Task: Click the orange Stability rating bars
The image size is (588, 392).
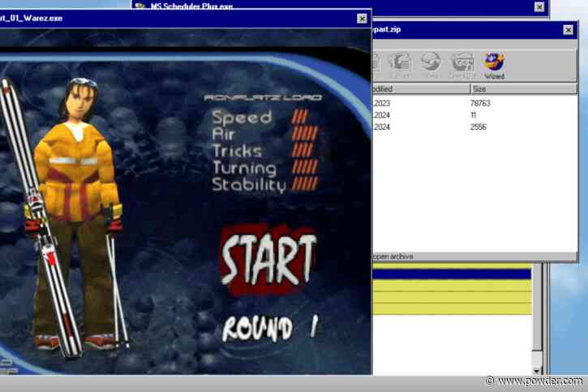Action: point(304,184)
